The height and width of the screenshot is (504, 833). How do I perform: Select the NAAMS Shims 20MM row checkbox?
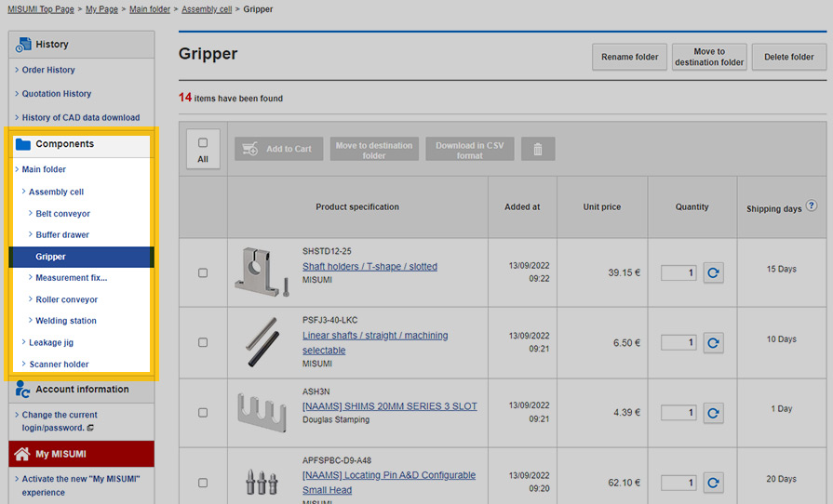click(x=203, y=412)
